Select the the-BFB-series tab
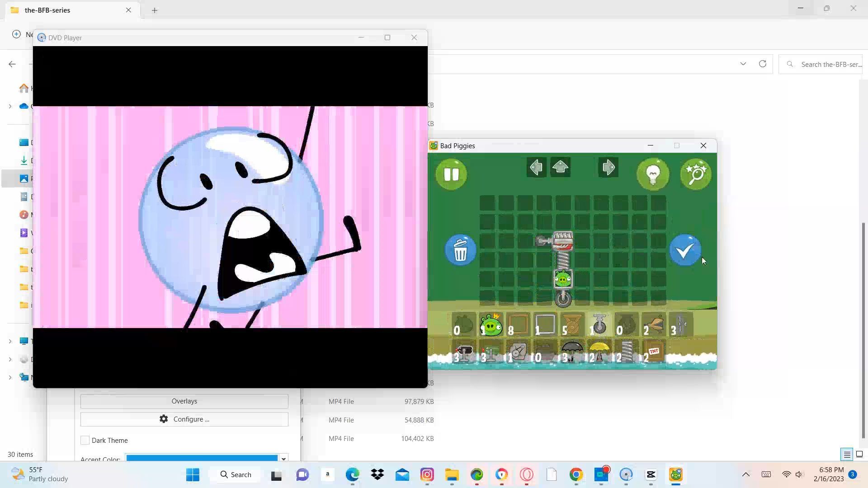Image resolution: width=868 pixels, height=488 pixels. [72, 10]
